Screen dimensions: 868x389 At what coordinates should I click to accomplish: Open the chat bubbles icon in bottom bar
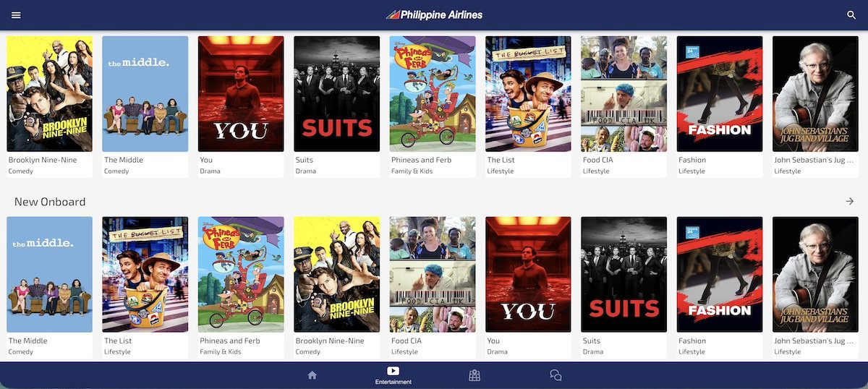(x=556, y=375)
